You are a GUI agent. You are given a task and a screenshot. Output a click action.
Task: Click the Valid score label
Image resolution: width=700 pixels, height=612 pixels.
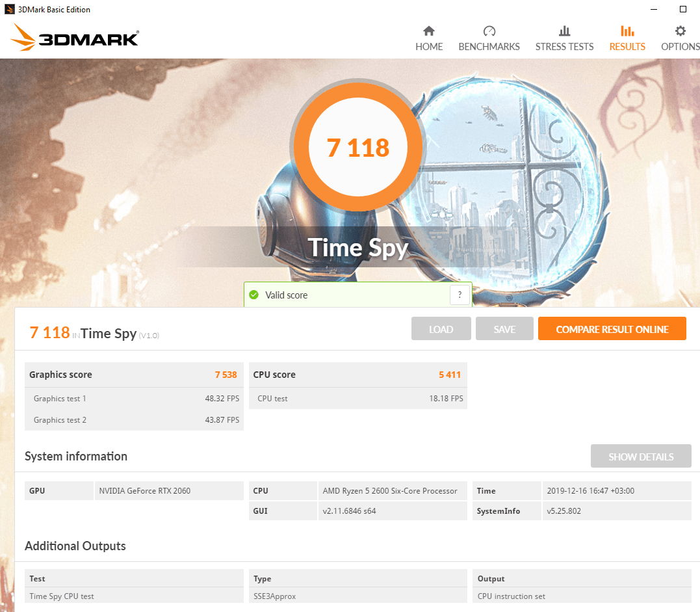pos(286,295)
